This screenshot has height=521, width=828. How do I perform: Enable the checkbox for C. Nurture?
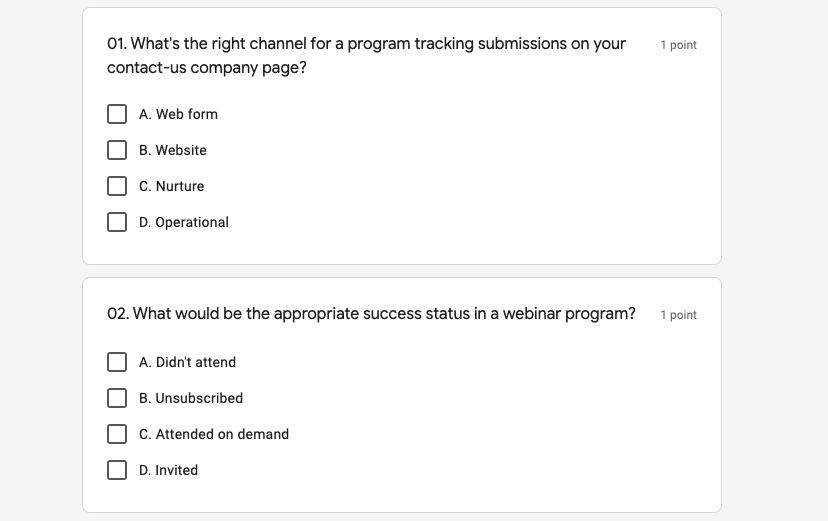(x=117, y=186)
